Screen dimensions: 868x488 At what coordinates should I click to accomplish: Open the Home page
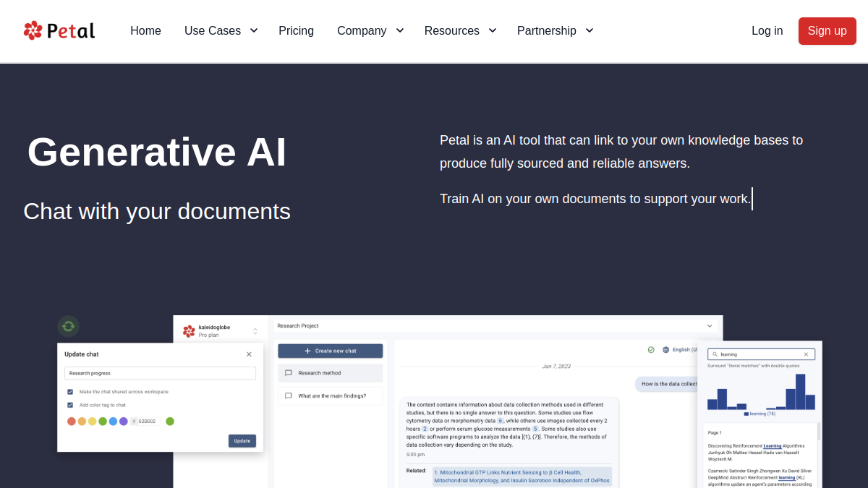coord(145,30)
